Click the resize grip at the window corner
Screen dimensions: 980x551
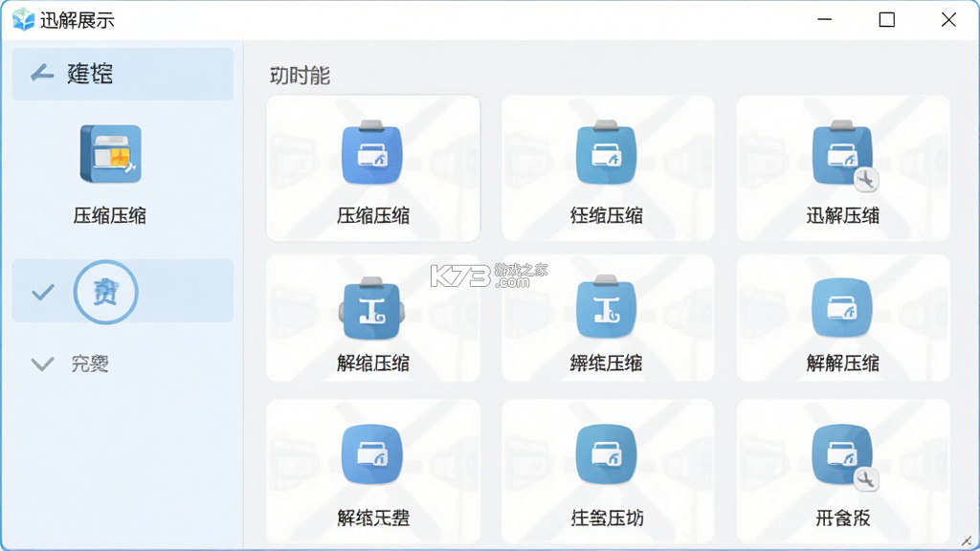coord(967,540)
